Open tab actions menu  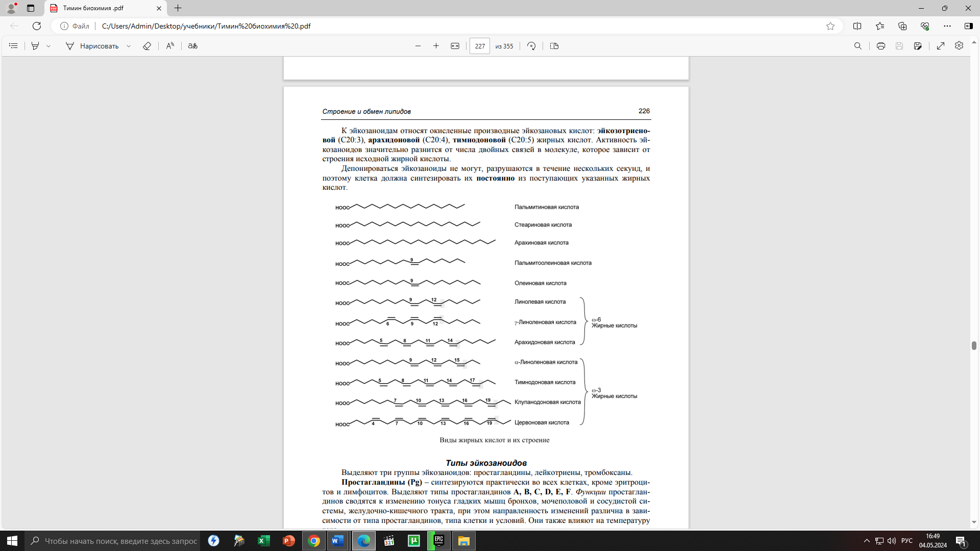31,8
